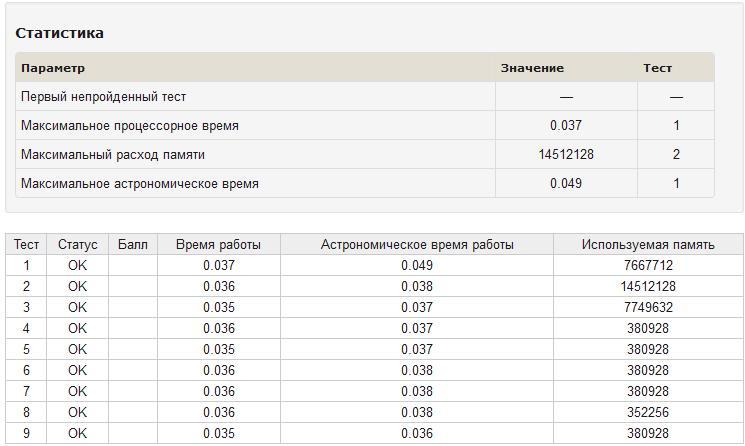This screenshot has width=745, height=446.
Task: Click the "Астрономическое время работы" column header
Action: (417, 244)
